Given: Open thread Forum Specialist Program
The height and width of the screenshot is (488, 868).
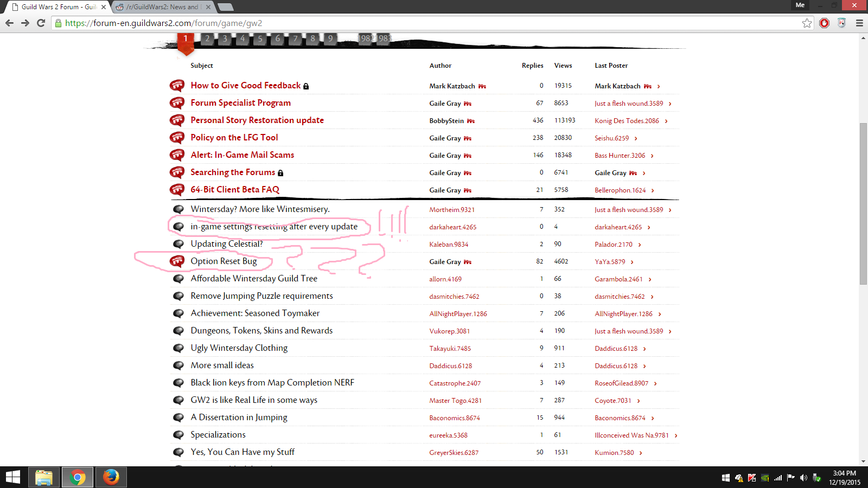Looking at the screenshot, I should click(x=240, y=103).
